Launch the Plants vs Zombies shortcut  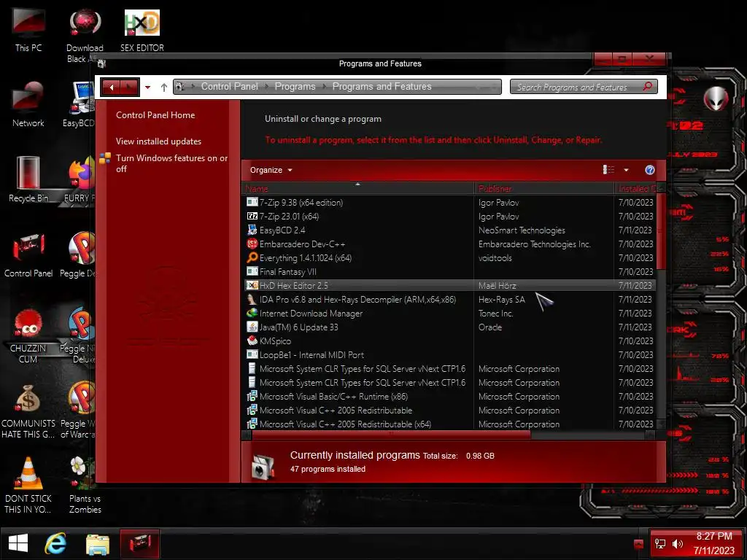[x=85, y=486]
